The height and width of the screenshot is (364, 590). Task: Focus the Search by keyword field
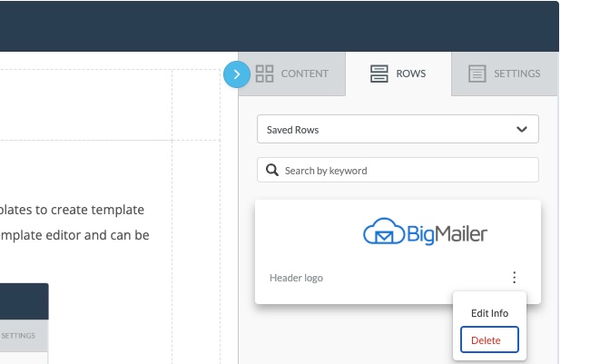398,170
